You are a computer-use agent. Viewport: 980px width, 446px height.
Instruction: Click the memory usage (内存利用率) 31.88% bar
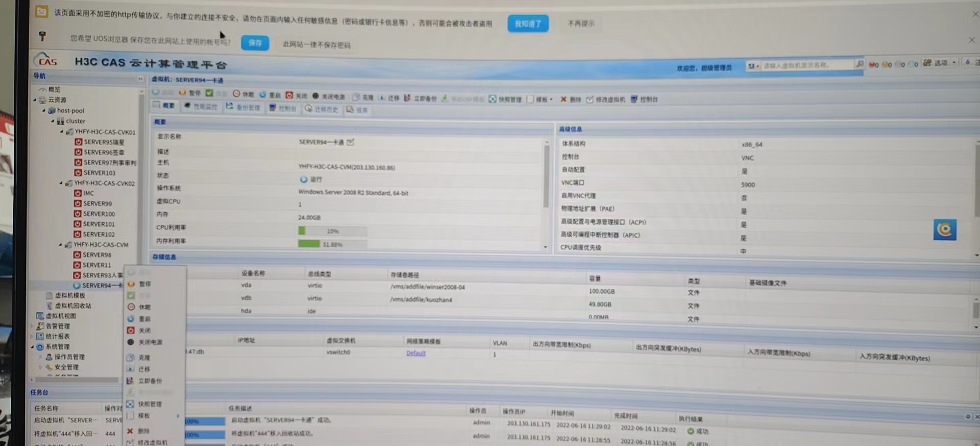[332, 244]
